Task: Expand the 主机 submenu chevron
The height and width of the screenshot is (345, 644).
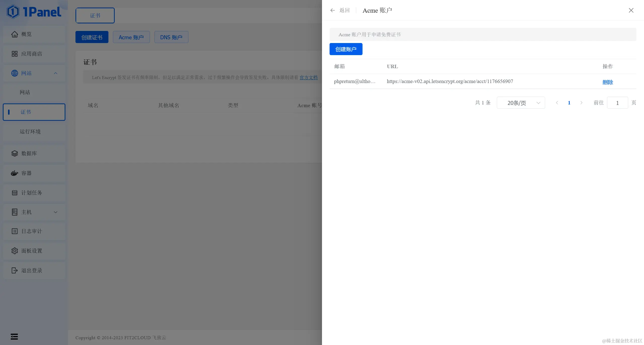Action: pos(56,212)
